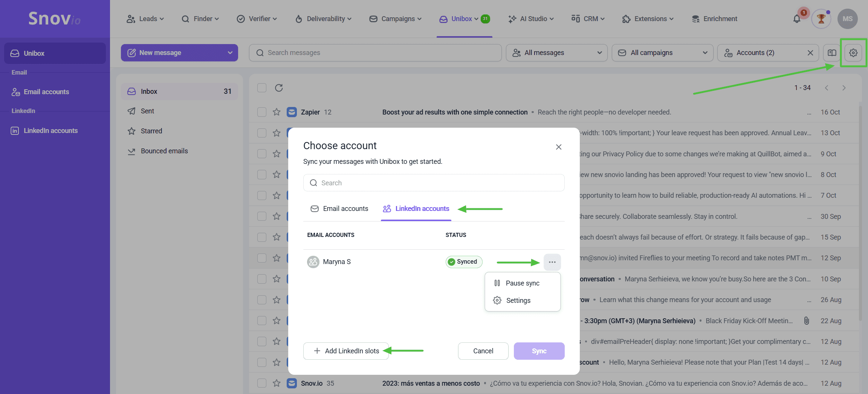The height and width of the screenshot is (394, 868).
Task: Click the Search field in Choose account dialog
Action: pos(434,183)
